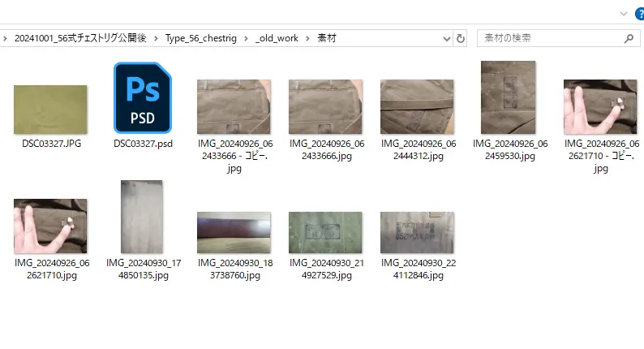644x349 pixels.
Task: Select the IMG_20240930_183738760.jpg file
Action: 234,232
